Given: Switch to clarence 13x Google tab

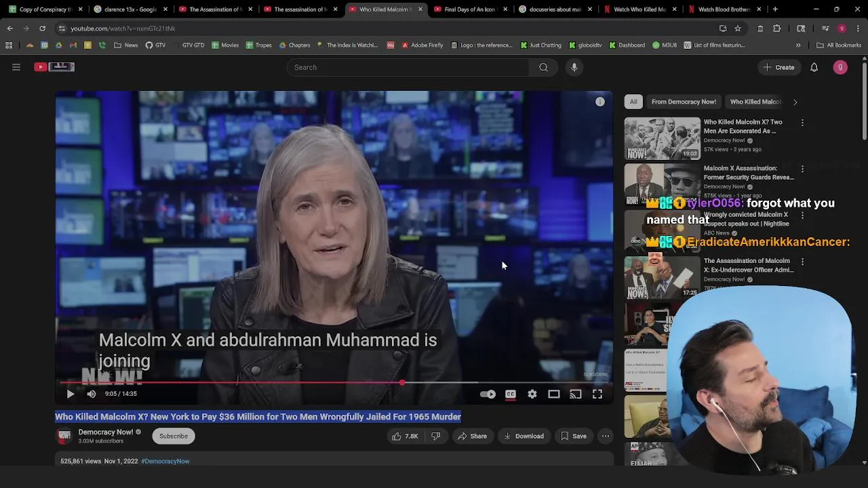Looking at the screenshot, I should [x=131, y=9].
